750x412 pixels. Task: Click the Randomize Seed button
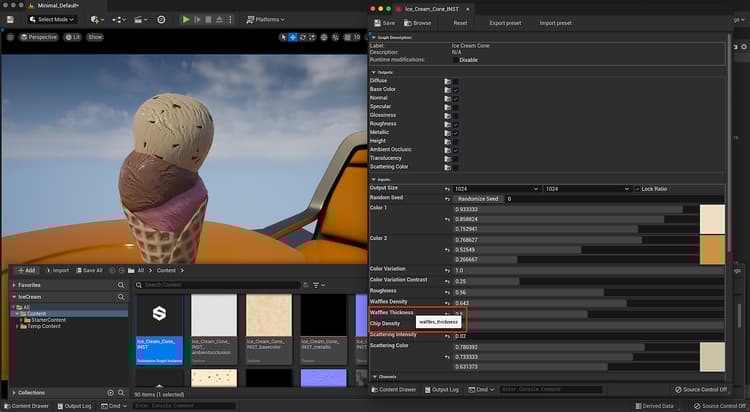coord(477,199)
